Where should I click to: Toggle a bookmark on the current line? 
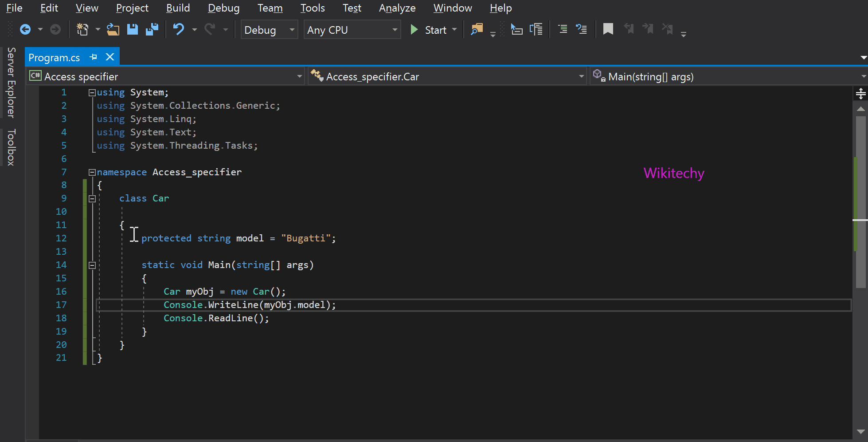pyautogui.click(x=608, y=30)
